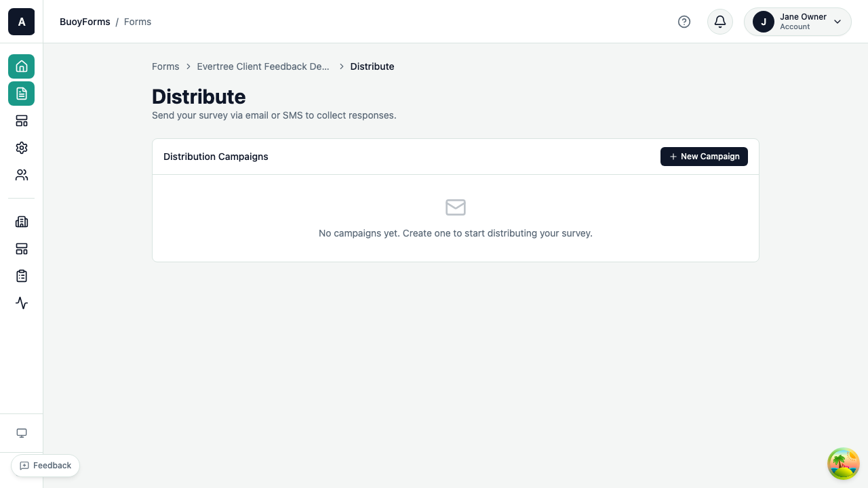Click the activity pulse icon in sidebar

point(21,303)
